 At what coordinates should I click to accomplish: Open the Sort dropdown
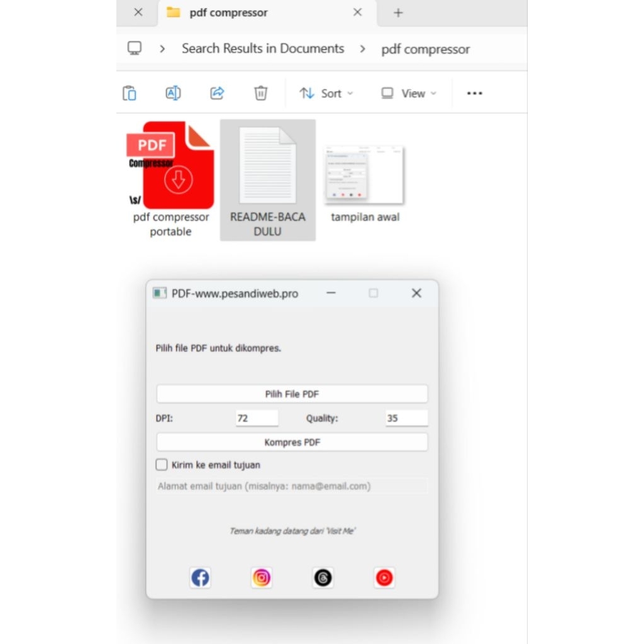tap(326, 92)
